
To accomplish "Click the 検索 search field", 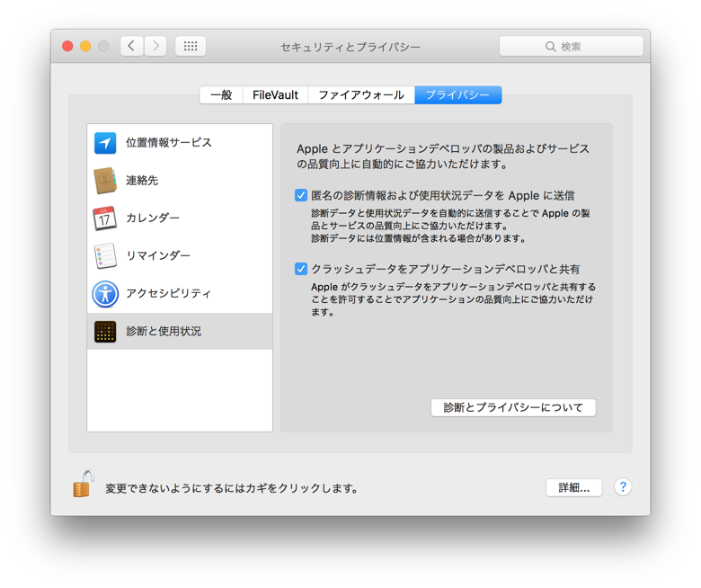I will coord(571,47).
